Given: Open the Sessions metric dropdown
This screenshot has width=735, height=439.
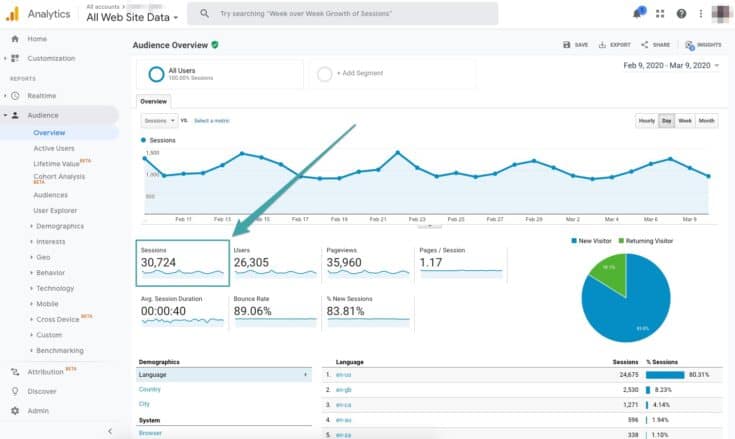Looking at the screenshot, I should tap(159, 121).
